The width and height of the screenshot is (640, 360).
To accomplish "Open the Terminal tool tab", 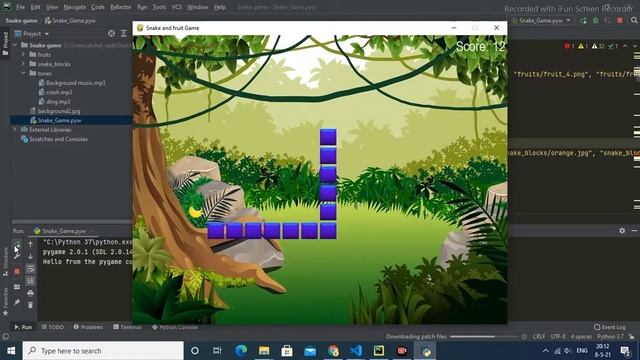I will click(x=127, y=327).
